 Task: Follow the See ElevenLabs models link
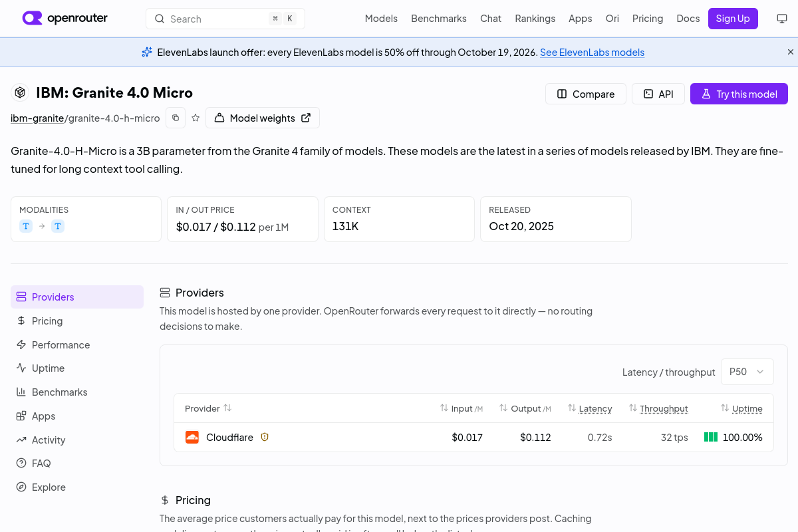592,53
